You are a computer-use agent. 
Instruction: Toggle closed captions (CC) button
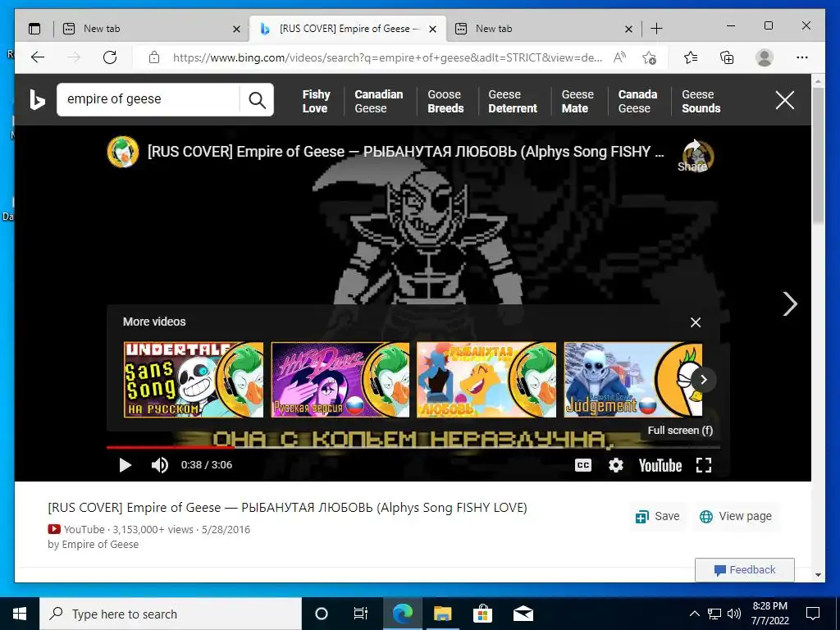583,465
